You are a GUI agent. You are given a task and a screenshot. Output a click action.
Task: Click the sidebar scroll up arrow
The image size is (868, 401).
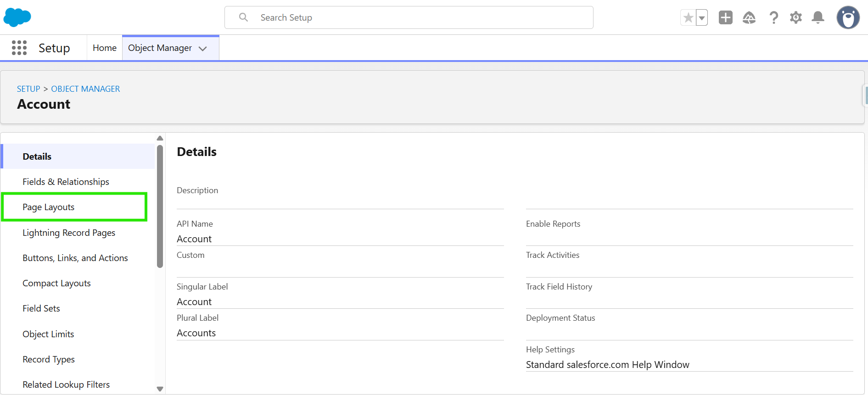point(160,138)
